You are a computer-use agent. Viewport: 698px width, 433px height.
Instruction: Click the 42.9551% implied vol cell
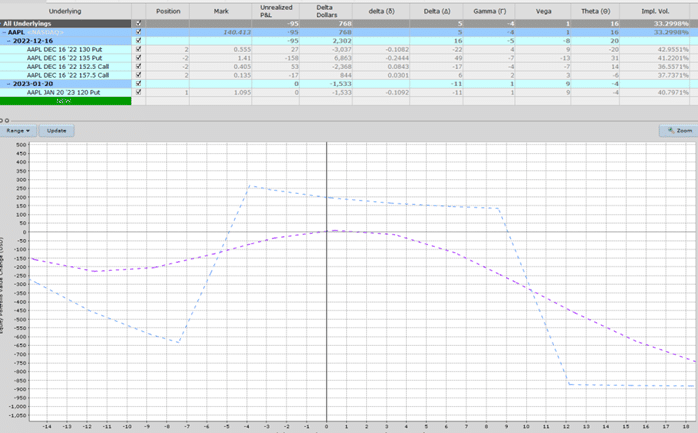pos(673,49)
